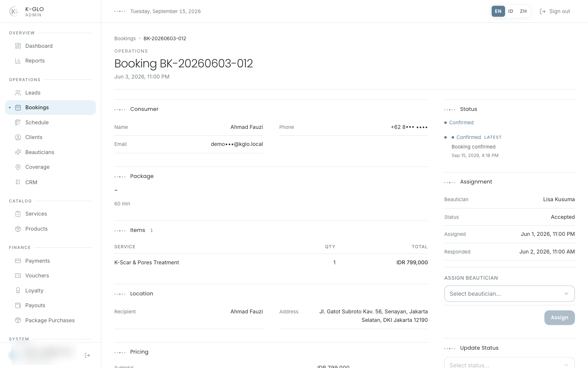Click the header date Tuesday, September 15
Viewport: 588px width, 368px height.
coord(165,11)
